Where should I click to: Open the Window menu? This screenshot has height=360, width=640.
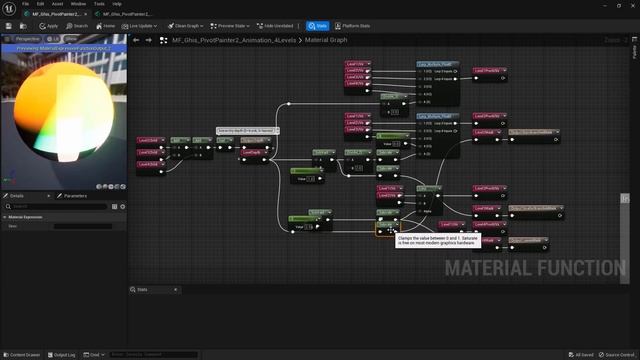[78, 4]
